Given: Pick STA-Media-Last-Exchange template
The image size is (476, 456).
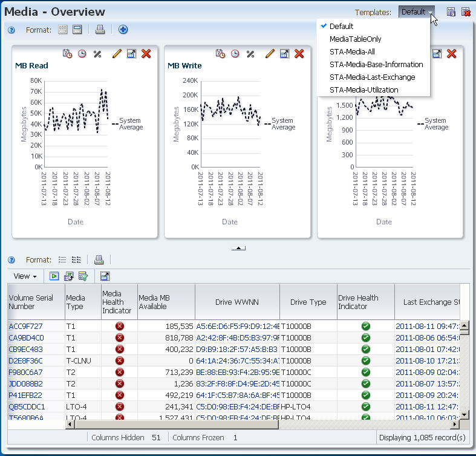Looking at the screenshot, I should (372, 77).
